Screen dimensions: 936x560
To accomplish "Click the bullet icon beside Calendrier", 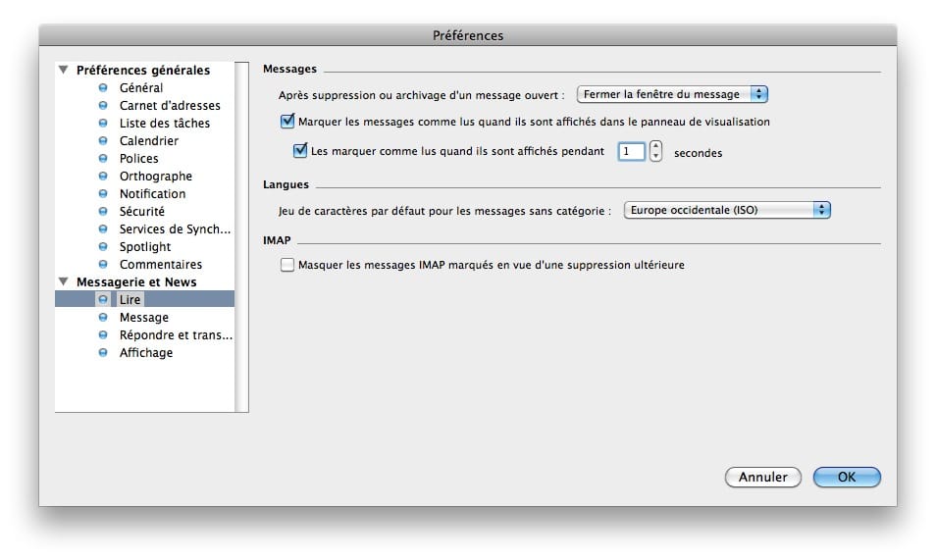I will pyautogui.click(x=103, y=141).
